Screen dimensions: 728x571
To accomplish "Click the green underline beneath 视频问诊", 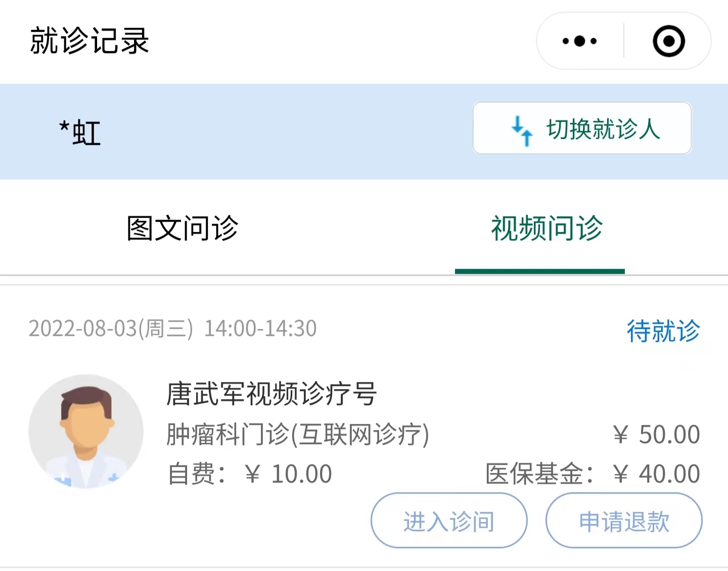I will coord(539,271).
